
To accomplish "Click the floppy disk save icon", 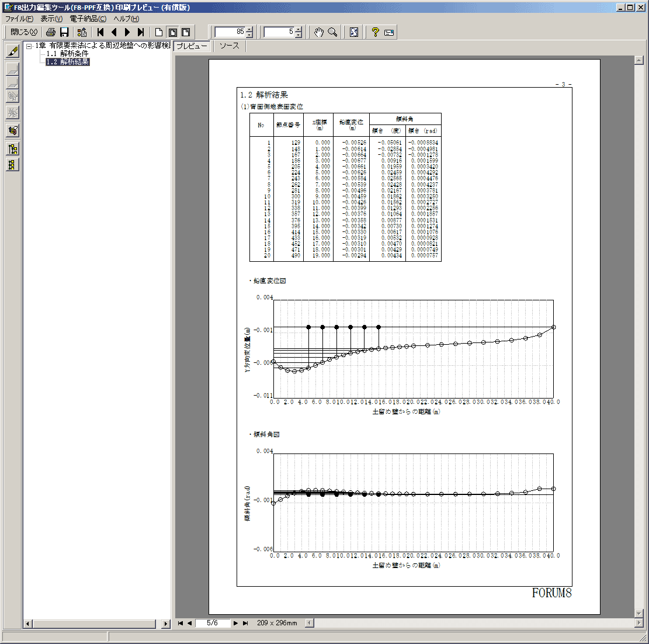I will click(64, 32).
